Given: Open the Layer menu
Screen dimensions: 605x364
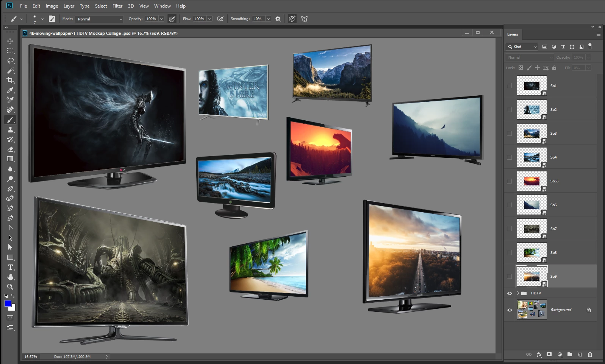Looking at the screenshot, I should coord(69,6).
